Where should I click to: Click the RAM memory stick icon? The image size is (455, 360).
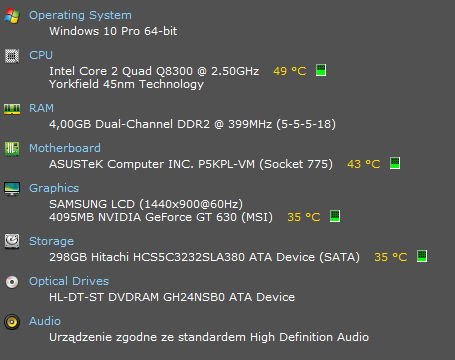12,109
